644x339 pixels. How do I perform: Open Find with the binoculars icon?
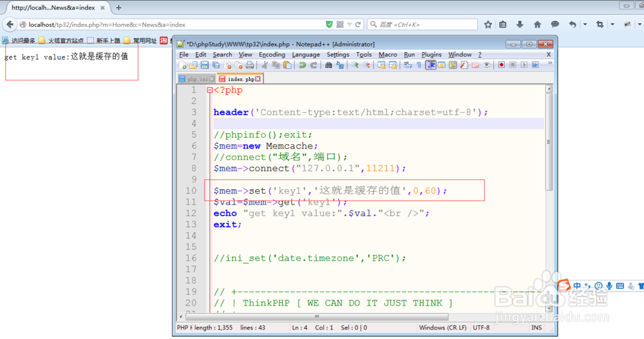[328, 65]
